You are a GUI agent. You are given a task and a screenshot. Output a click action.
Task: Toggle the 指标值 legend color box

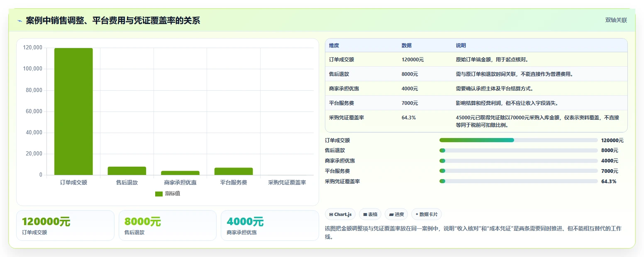pyautogui.click(x=159, y=194)
